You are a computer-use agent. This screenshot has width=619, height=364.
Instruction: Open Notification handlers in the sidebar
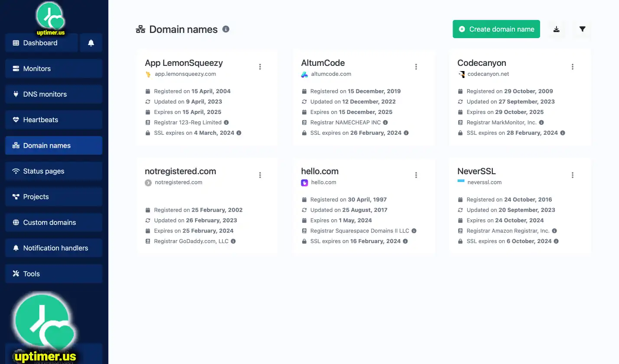click(x=54, y=248)
